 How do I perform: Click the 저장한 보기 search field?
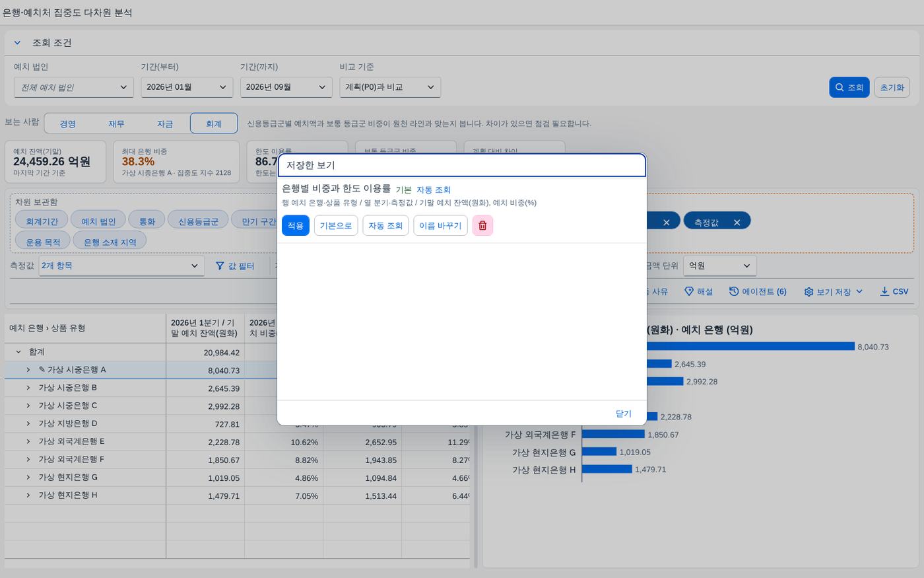pos(461,165)
